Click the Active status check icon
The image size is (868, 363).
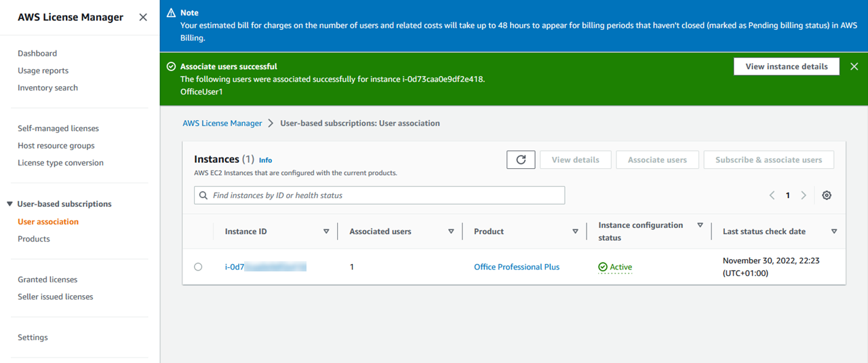[x=603, y=267]
